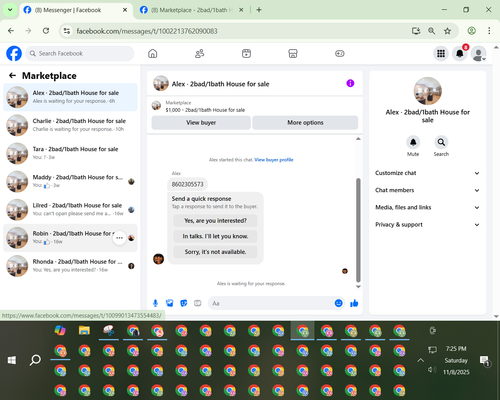Image resolution: width=500 pixels, height=400 pixels.
Task: Go to the Home feed icon
Action: coord(153,53)
